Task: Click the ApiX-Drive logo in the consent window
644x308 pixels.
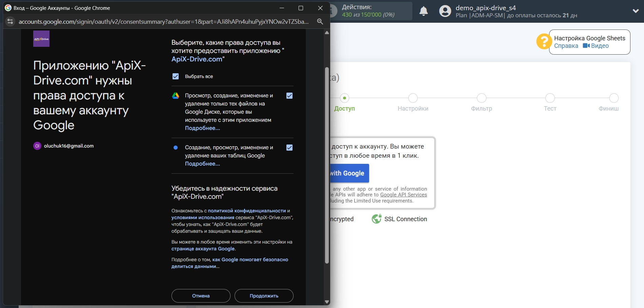Action: (41, 38)
